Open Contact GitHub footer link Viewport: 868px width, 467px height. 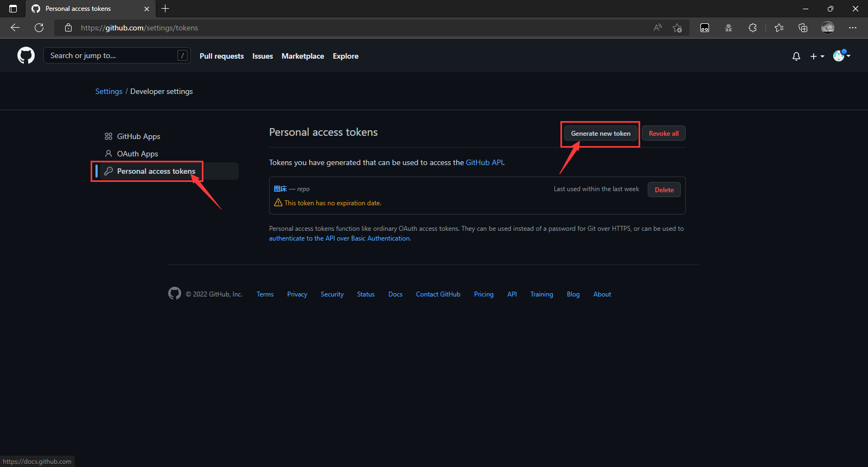[438, 294]
